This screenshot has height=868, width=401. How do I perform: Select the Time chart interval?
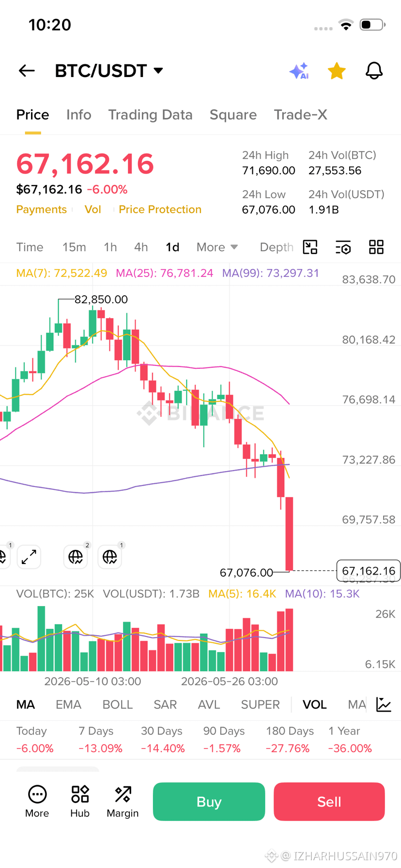point(30,247)
